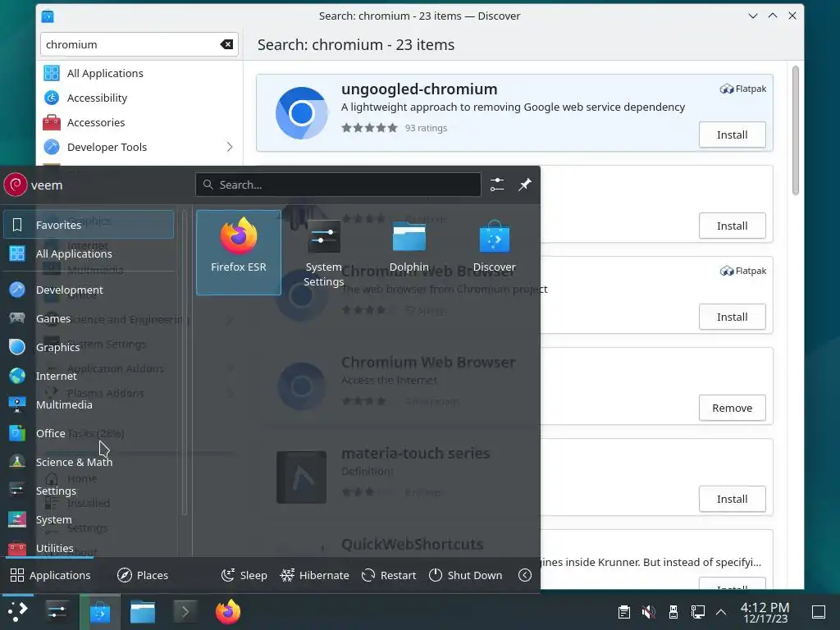840x630 pixels.
Task: Click the configure launcher sliders icon
Action: tap(496, 185)
